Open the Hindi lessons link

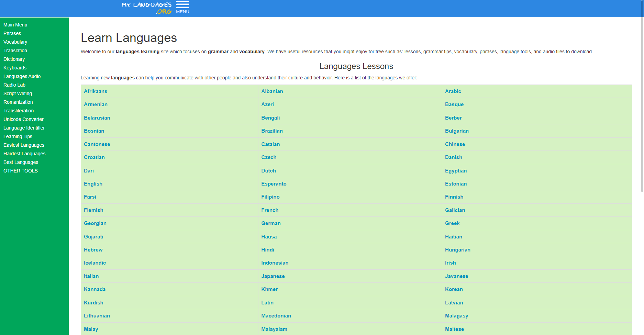click(x=267, y=250)
